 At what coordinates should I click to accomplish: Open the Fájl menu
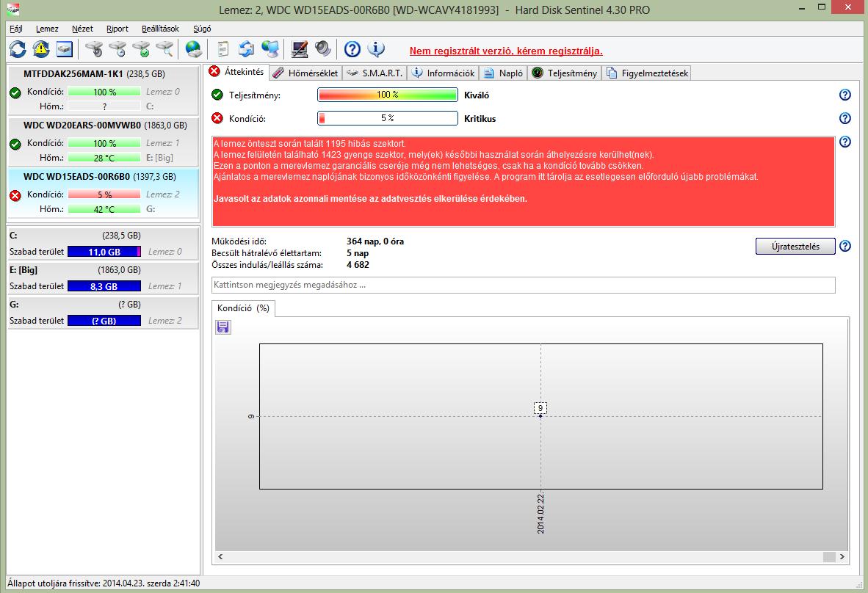pyautogui.click(x=16, y=29)
